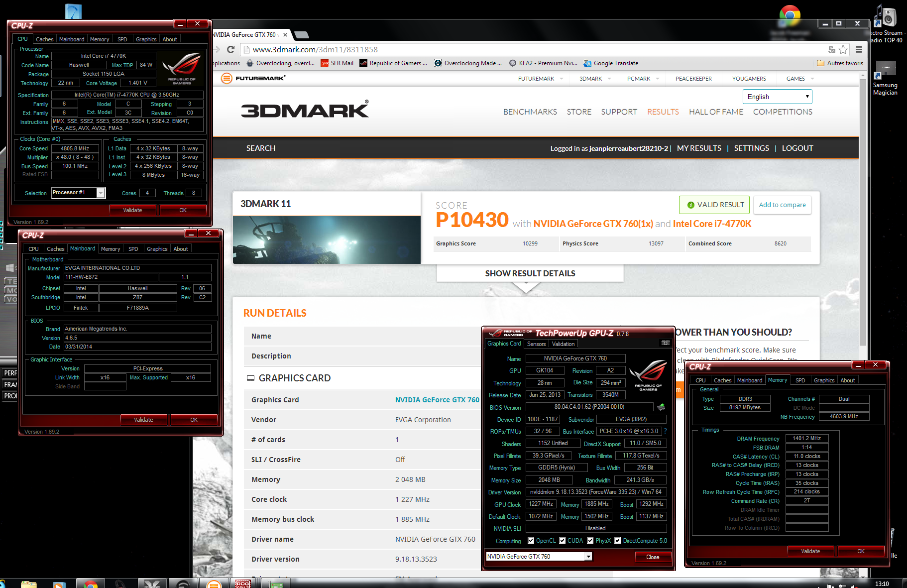This screenshot has height=588, width=907.
Task: Click the orange Futuremark taskbar icon
Action: (x=214, y=584)
